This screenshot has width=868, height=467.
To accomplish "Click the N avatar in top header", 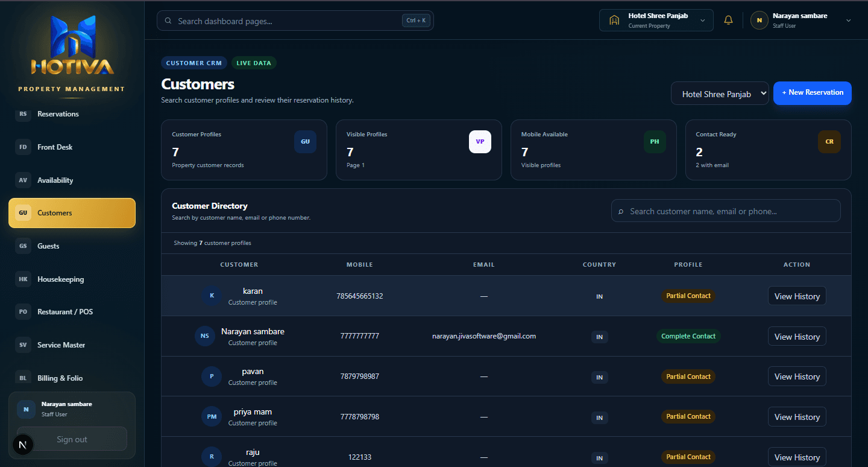I will pos(759,21).
